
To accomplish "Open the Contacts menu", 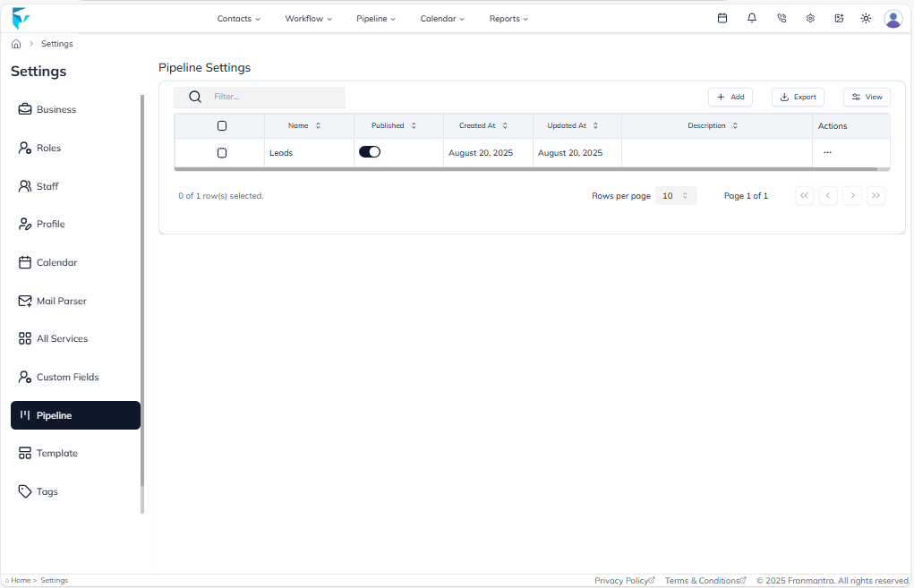I will [x=238, y=18].
